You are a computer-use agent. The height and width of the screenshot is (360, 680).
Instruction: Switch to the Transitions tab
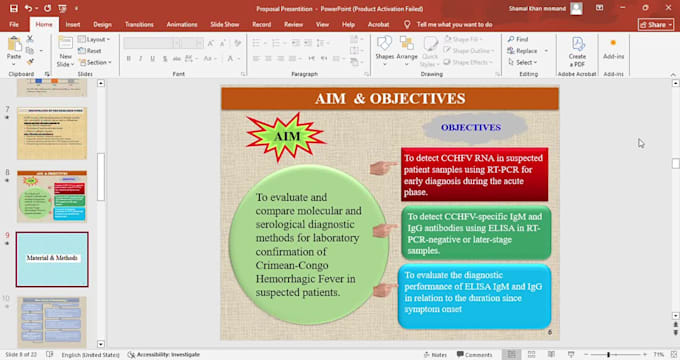[x=139, y=25]
